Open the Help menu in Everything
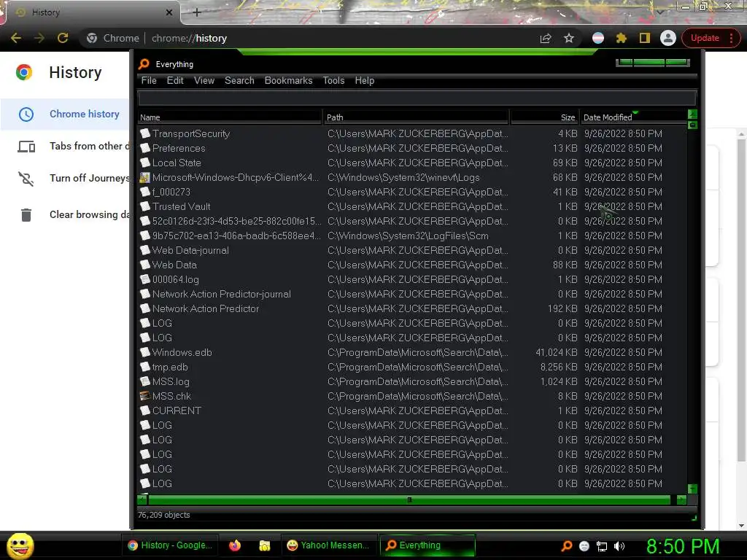 click(x=365, y=80)
